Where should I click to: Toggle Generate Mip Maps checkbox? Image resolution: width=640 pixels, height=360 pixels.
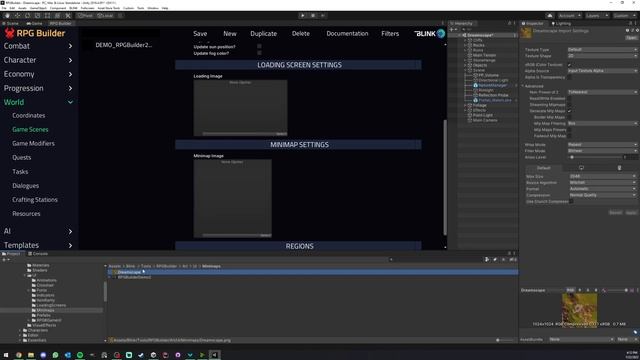point(569,111)
